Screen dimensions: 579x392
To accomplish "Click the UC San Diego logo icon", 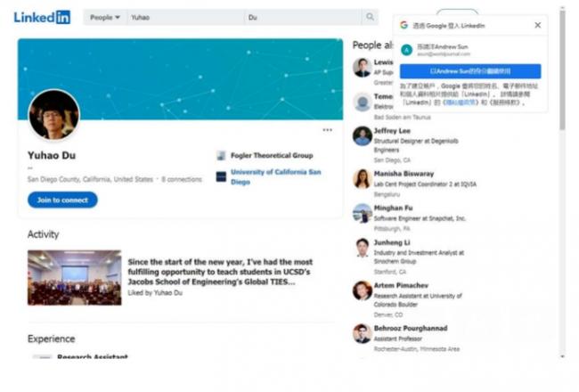I will pyautogui.click(x=221, y=176).
